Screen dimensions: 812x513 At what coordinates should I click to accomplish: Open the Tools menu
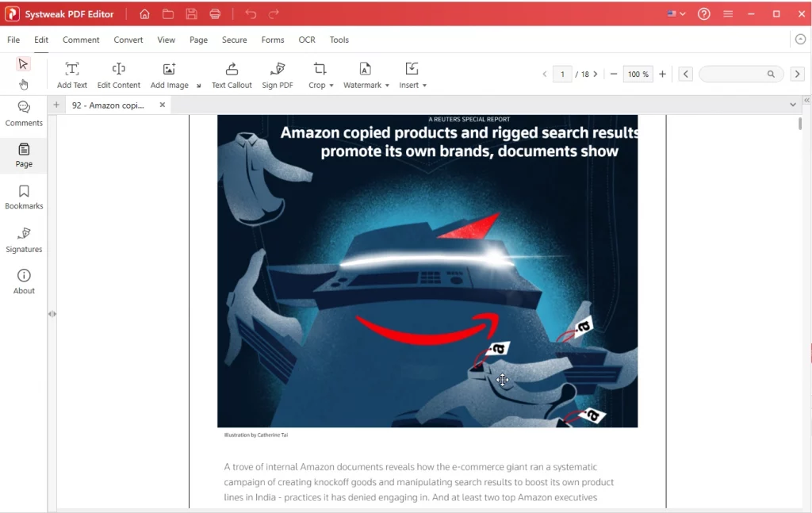pyautogui.click(x=339, y=40)
